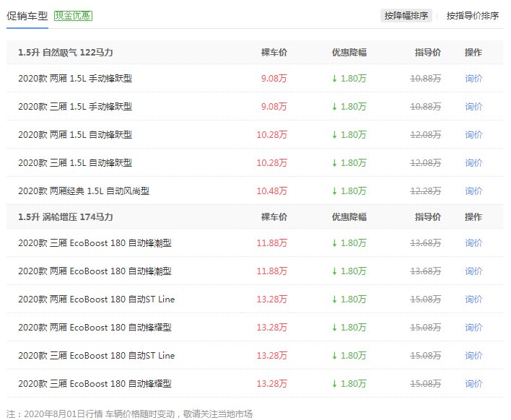Click 询价 for 三厢 1.5L 自动锋跃型
The height and width of the screenshot is (420, 511).
tap(473, 162)
